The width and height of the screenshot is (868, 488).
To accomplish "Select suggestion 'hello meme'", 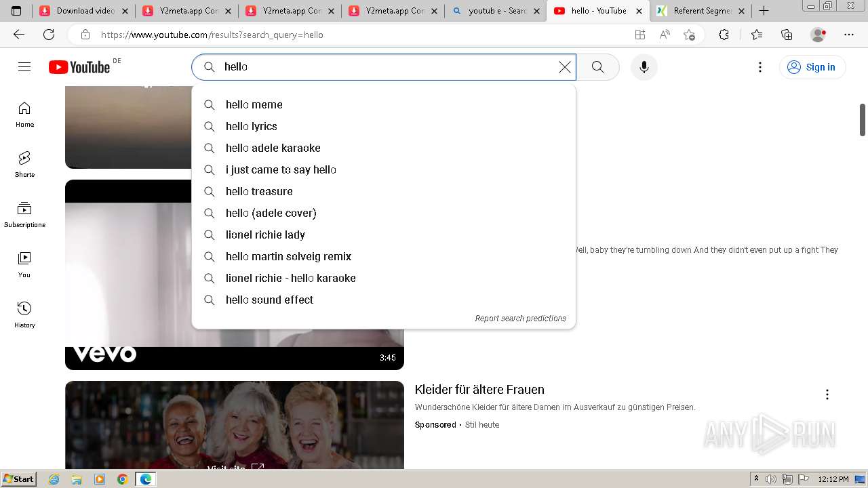I will click(384, 104).
